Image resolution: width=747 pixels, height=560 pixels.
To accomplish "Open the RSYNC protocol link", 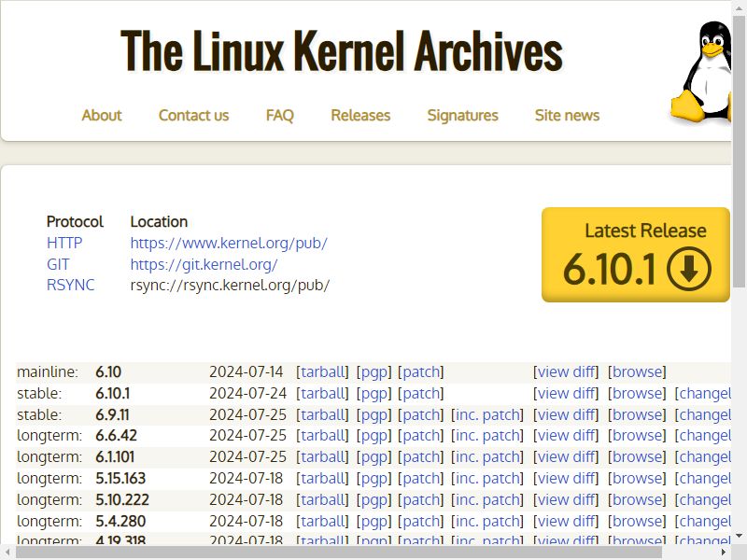I will [71, 285].
